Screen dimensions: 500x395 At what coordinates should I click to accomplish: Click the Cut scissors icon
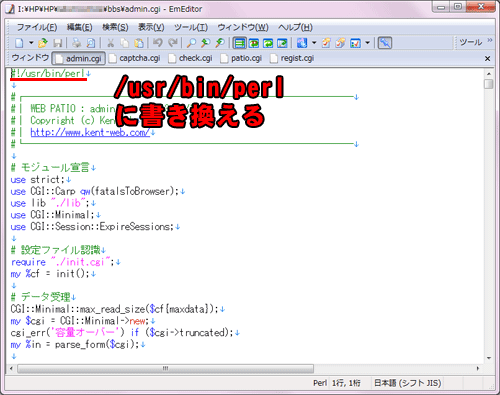pos(110,43)
